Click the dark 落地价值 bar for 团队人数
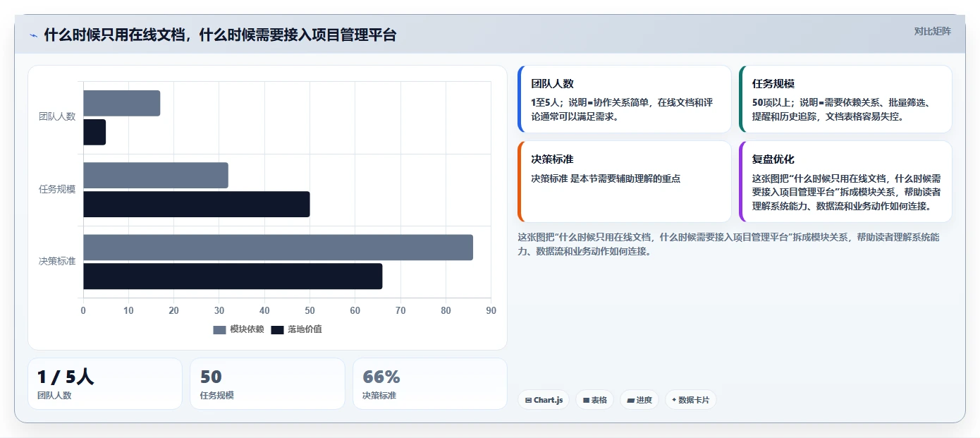This screenshot has width=980, height=438. point(94,132)
